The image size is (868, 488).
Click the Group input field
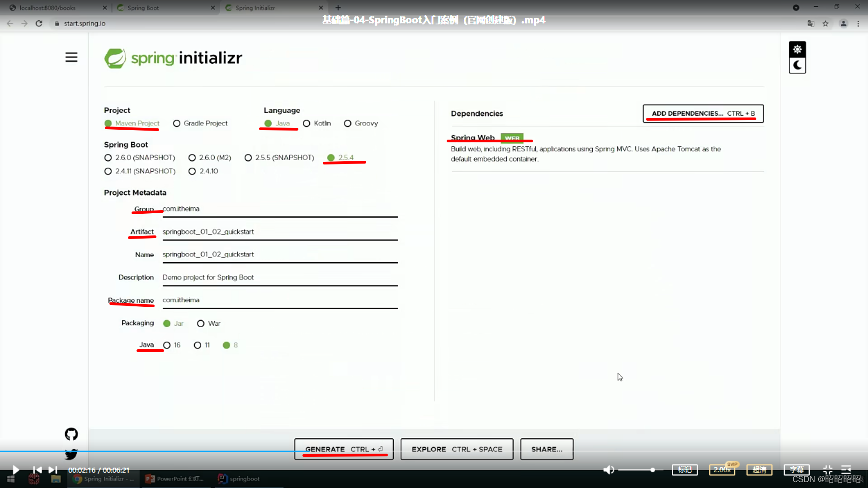tap(280, 209)
